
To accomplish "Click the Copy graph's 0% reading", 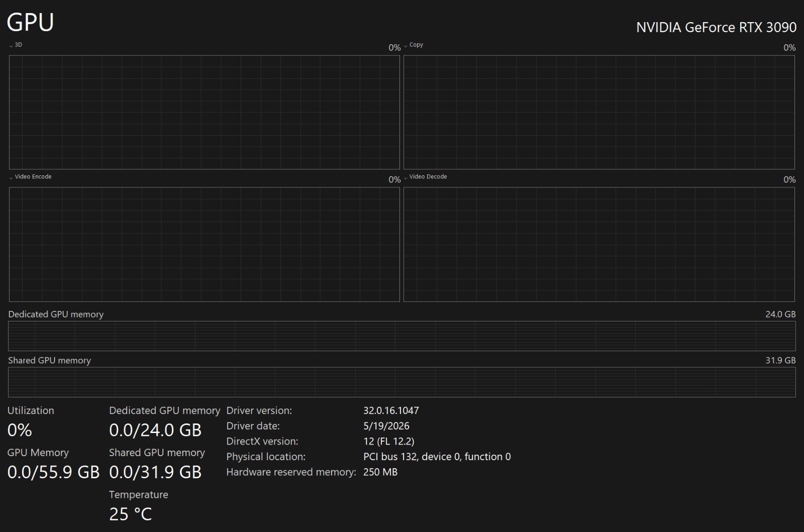I will click(x=789, y=48).
